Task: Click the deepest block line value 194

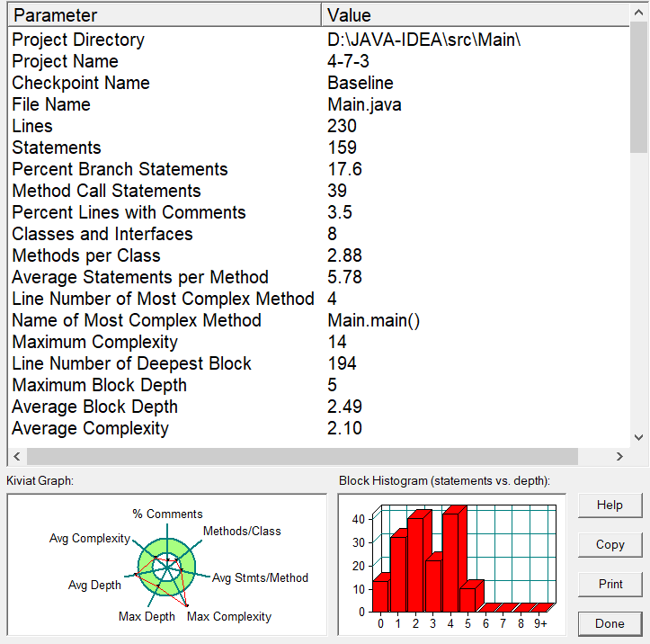Action: [342, 363]
